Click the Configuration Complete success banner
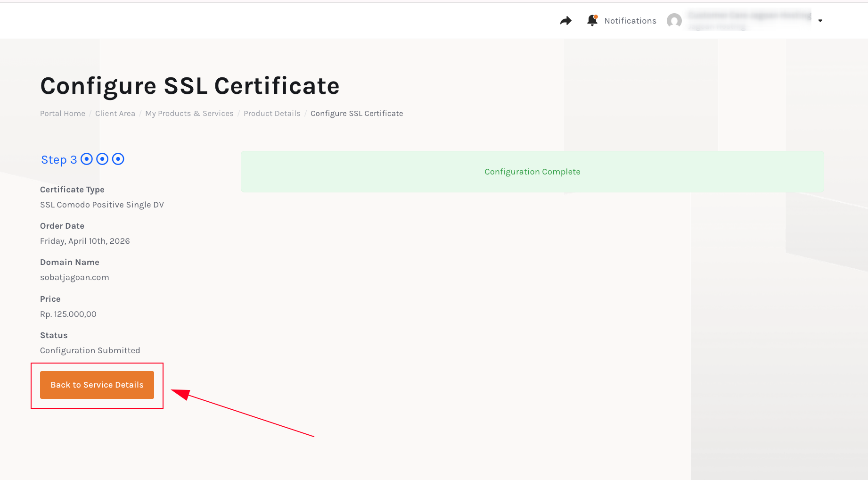 point(532,172)
